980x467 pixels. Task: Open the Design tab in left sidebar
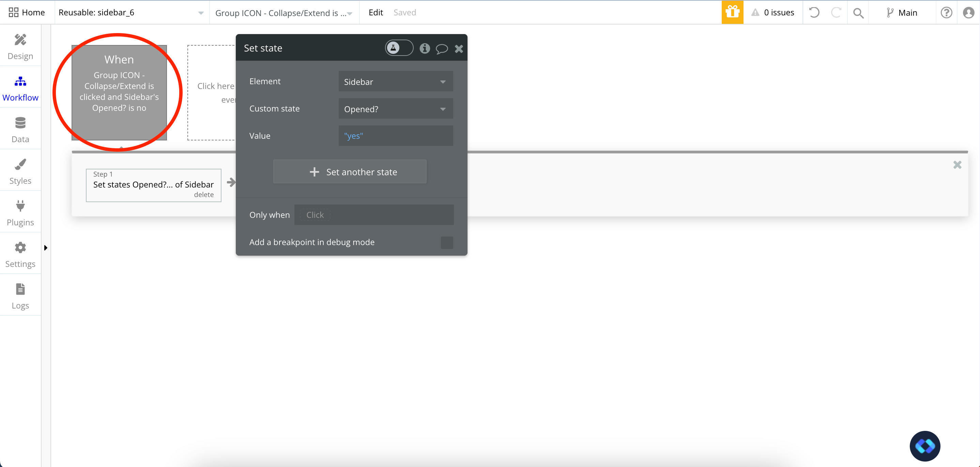tap(20, 46)
